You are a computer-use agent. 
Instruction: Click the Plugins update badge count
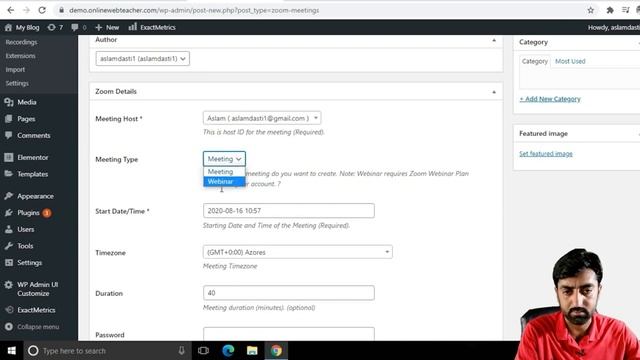coord(47,213)
